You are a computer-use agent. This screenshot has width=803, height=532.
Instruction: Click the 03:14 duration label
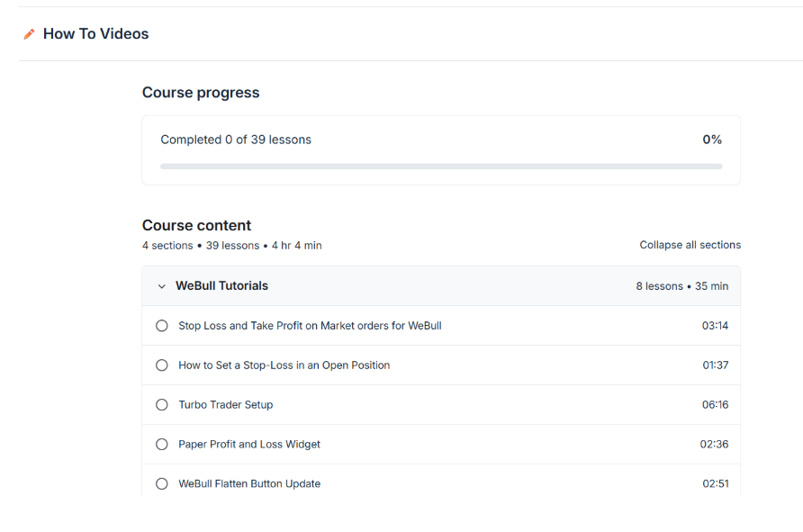click(715, 326)
